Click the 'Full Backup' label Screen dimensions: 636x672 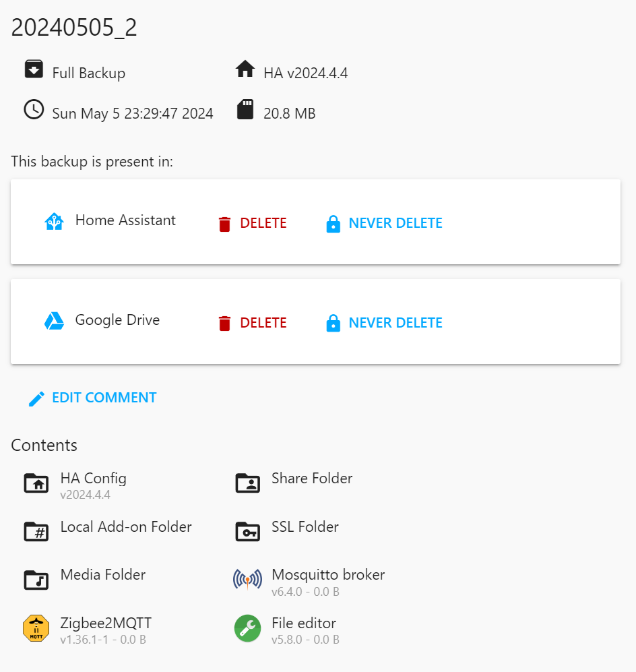[x=89, y=73]
